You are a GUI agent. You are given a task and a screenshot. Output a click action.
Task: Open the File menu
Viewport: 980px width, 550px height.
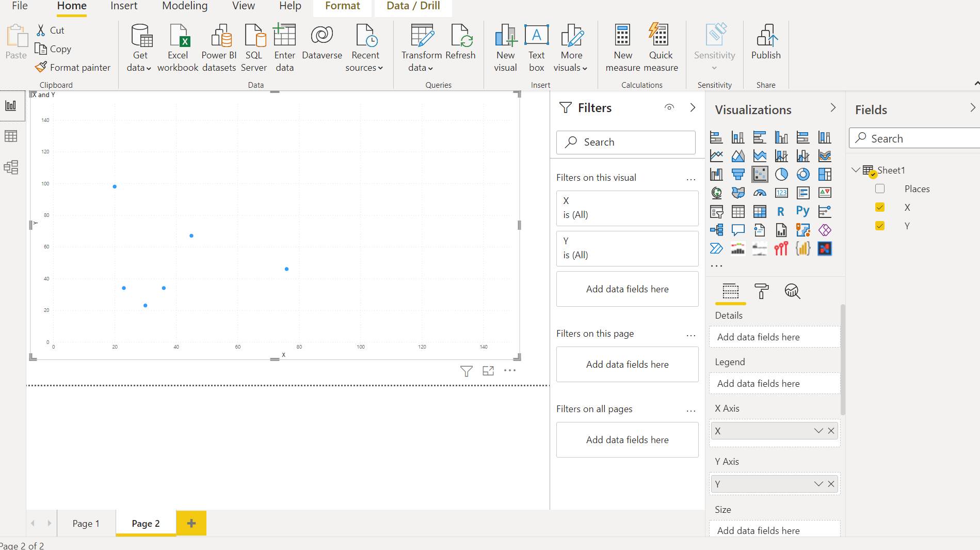(20, 6)
